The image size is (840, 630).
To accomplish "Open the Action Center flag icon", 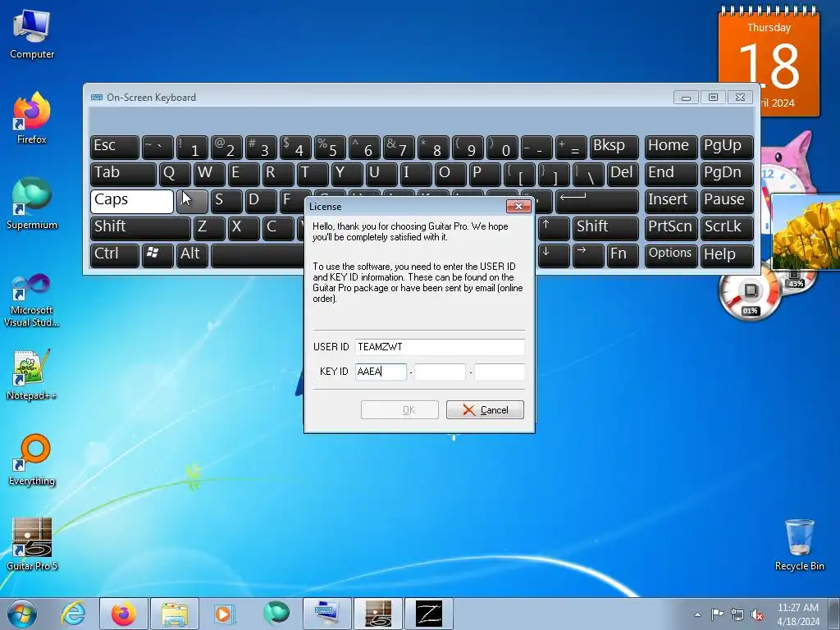I will point(717,614).
